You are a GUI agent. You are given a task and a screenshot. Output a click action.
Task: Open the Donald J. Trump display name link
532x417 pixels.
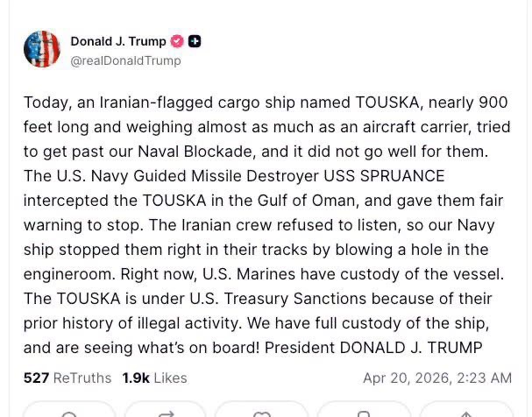click(x=117, y=41)
